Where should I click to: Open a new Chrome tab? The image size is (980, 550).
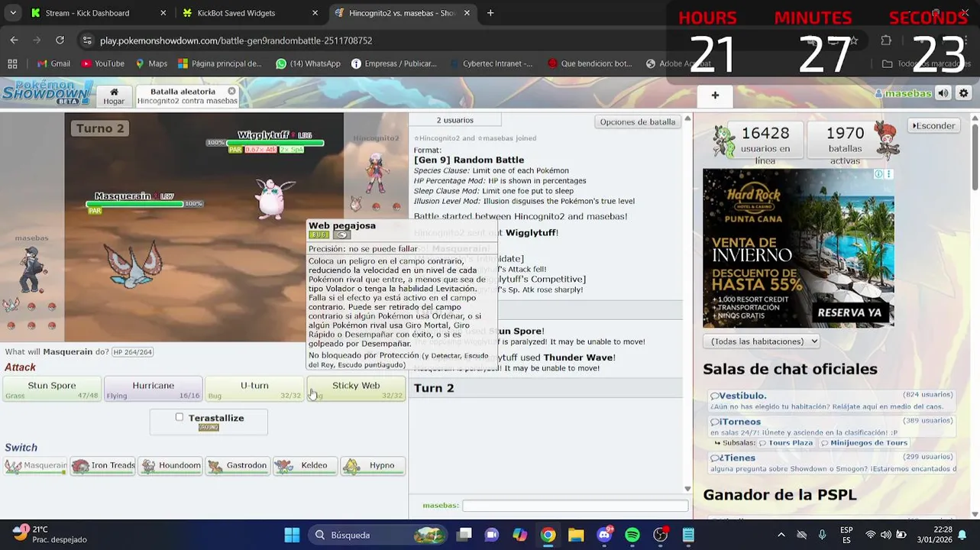pos(490,13)
